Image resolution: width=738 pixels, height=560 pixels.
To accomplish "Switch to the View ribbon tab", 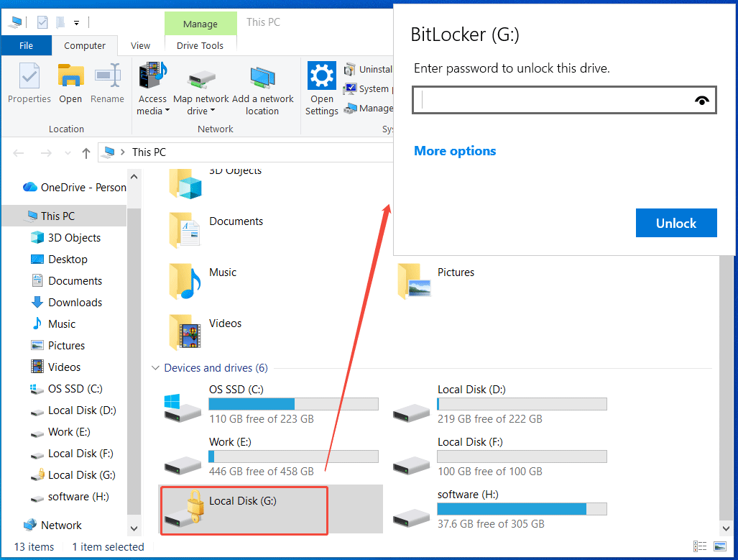I will (140, 46).
